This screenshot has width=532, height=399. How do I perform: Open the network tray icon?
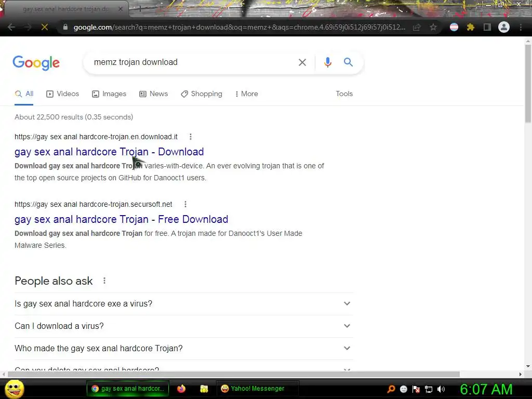[x=429, y=389]
